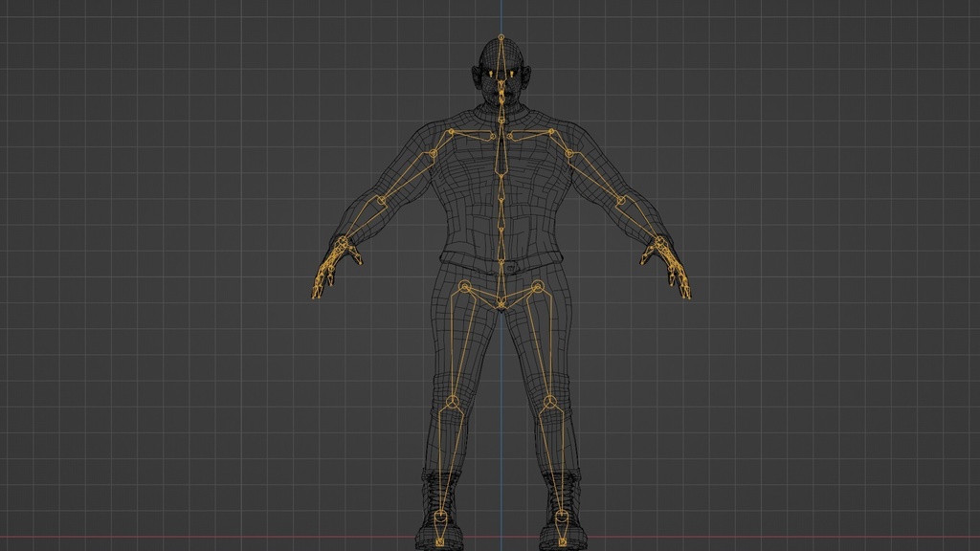Image resolution: width=980 pixels, height=551 pixels.
Task: Click the left knee joint sphere
Action: (549, 401)
